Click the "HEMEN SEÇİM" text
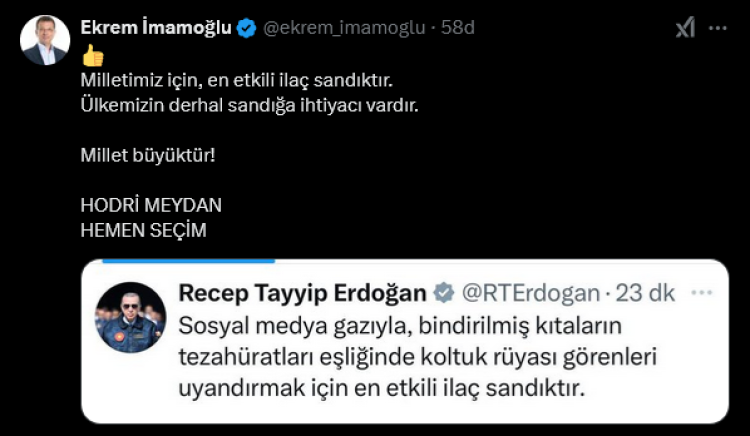The image size is (750, 436). click(x=143, y=230)
